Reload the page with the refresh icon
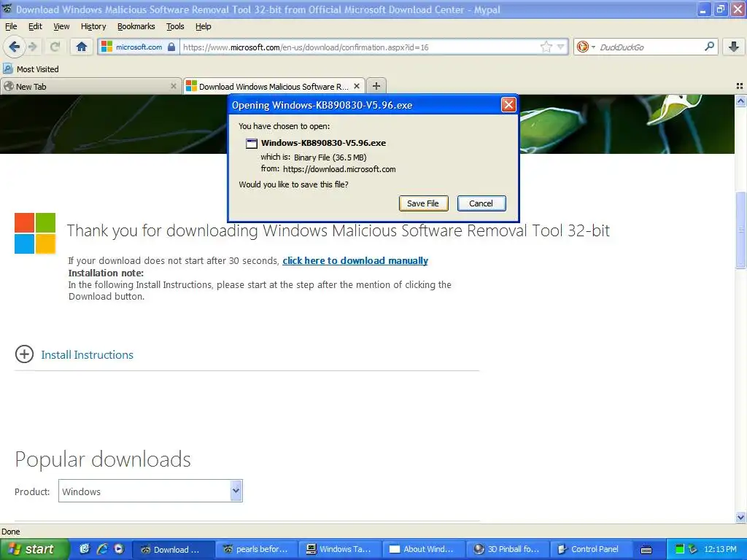This screenshot has width=747, height=560. pos(55,47)
